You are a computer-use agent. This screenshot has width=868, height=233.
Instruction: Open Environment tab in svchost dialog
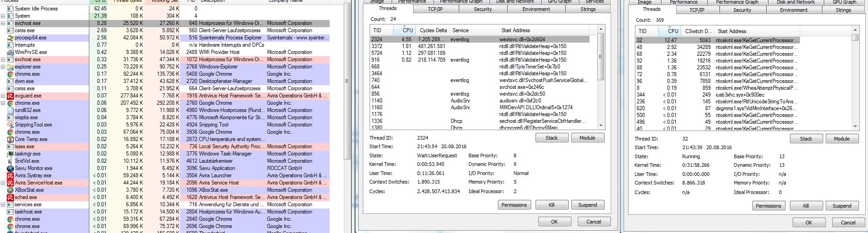536,9
